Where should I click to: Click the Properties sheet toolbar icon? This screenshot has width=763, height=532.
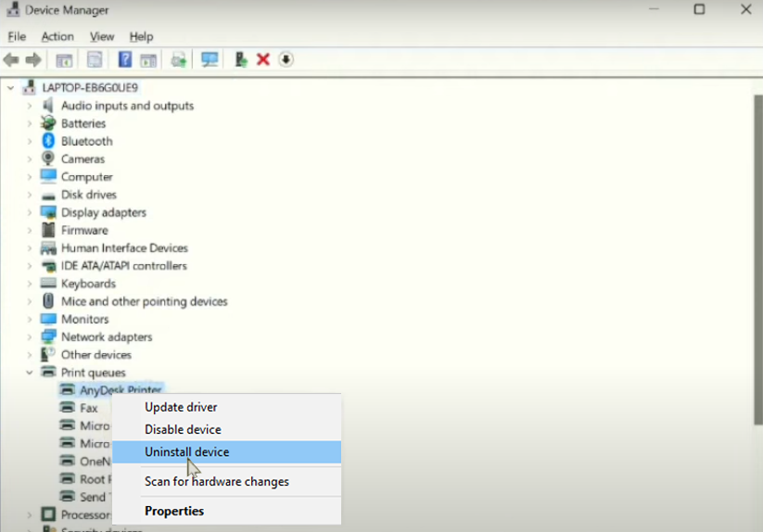coord(95,60)
